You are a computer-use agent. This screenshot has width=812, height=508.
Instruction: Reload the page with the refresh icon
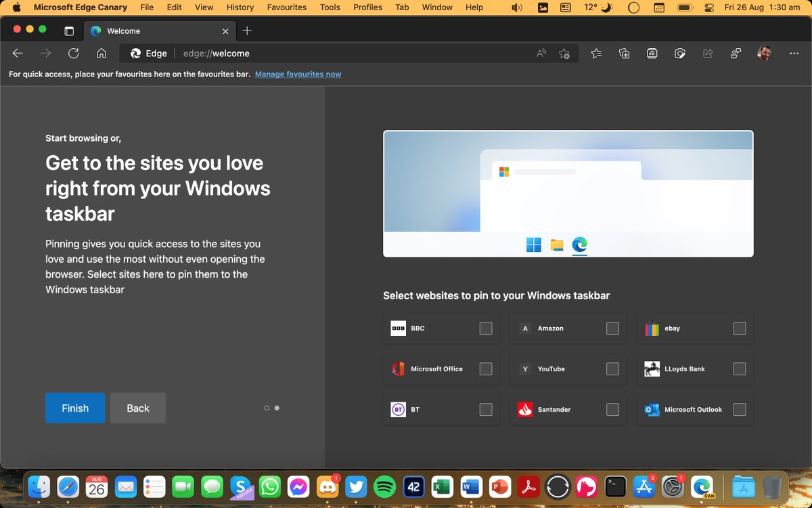tap(74, 54)
